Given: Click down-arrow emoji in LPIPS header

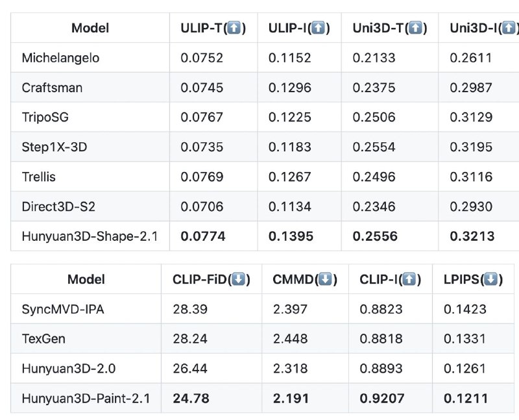Looking at the screenshot, I should (491, 279).
